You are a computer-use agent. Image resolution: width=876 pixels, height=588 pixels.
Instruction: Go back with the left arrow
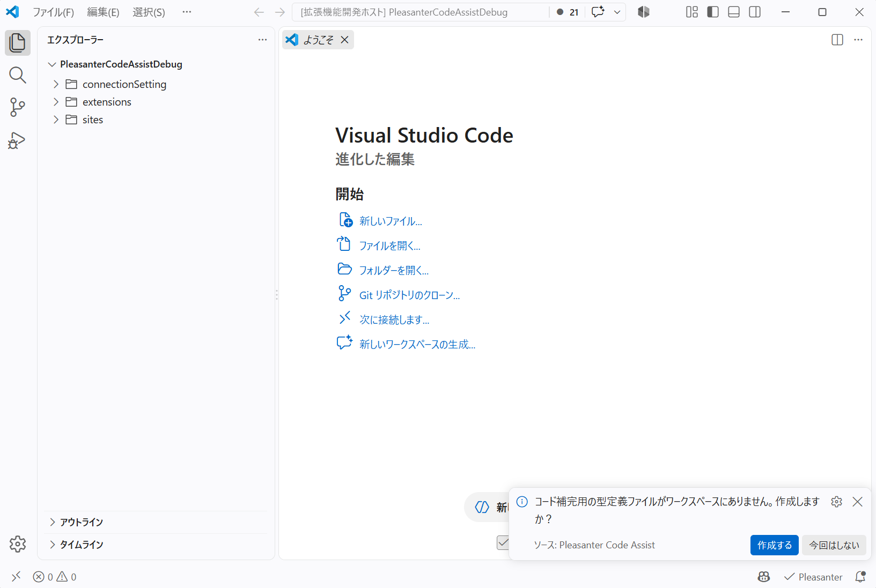(x=259, y=12)
